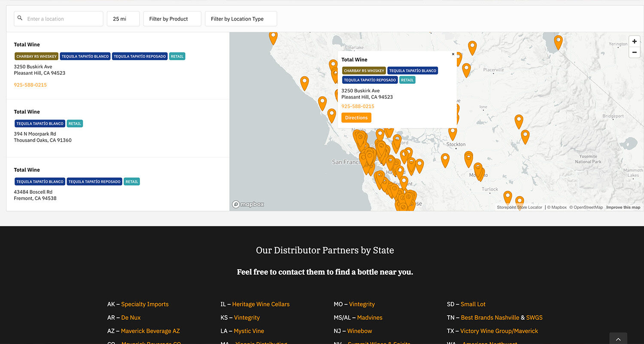The image size is (644, 344).
Task: Click the map pin near Placerville
Action: coord(466,69)
